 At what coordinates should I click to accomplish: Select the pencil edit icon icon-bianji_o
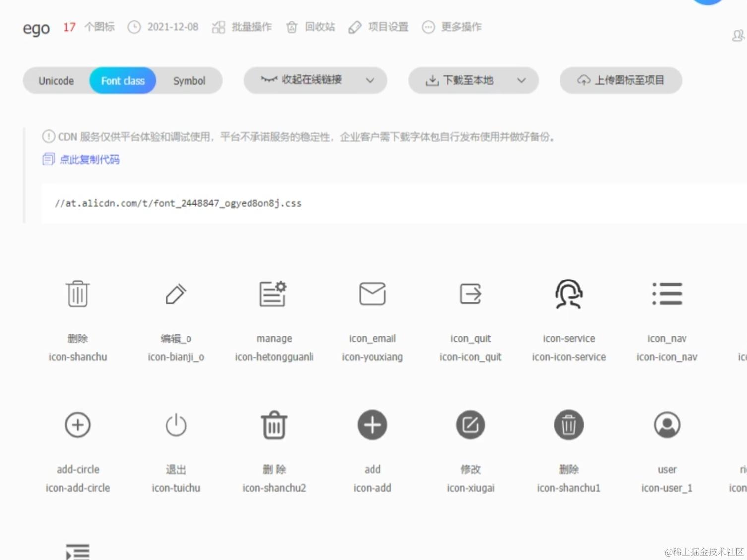click(x=176, y=294)
